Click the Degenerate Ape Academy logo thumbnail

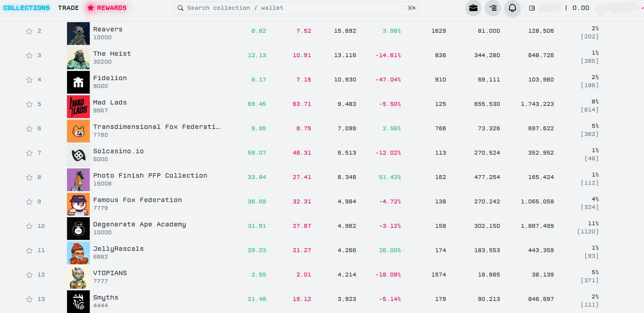pyautogui.click(x=78, y=228)
